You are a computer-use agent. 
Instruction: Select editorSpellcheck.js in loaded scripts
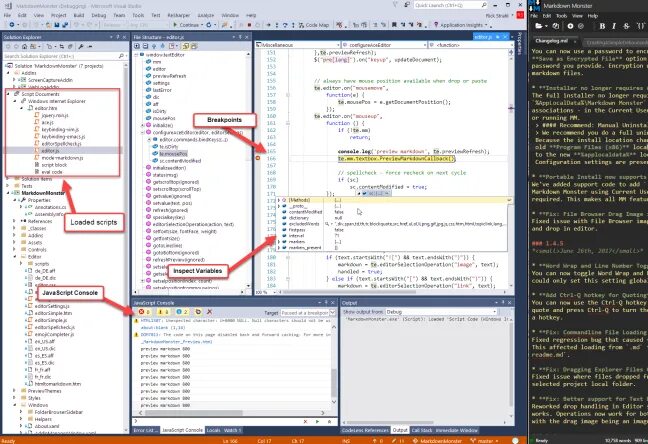(x=61, y=144)
